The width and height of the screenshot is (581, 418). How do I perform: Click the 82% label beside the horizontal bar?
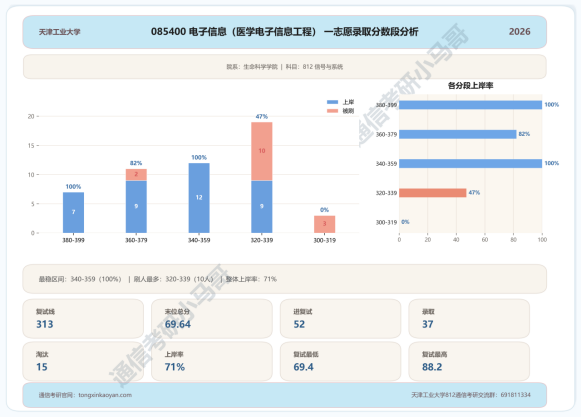[x=524, y=134]
